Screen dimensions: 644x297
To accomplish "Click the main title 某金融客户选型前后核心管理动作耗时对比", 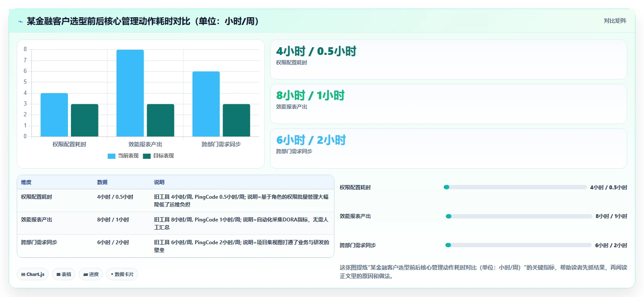I will click(144, 21).
